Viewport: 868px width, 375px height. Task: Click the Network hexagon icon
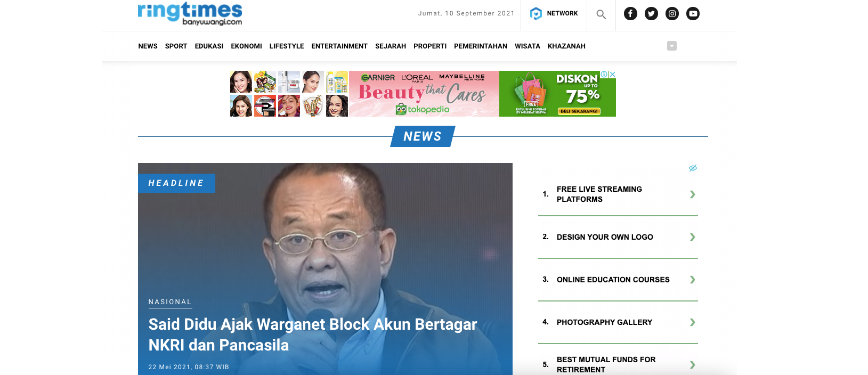pyautogui.click(x=536, y=13)
